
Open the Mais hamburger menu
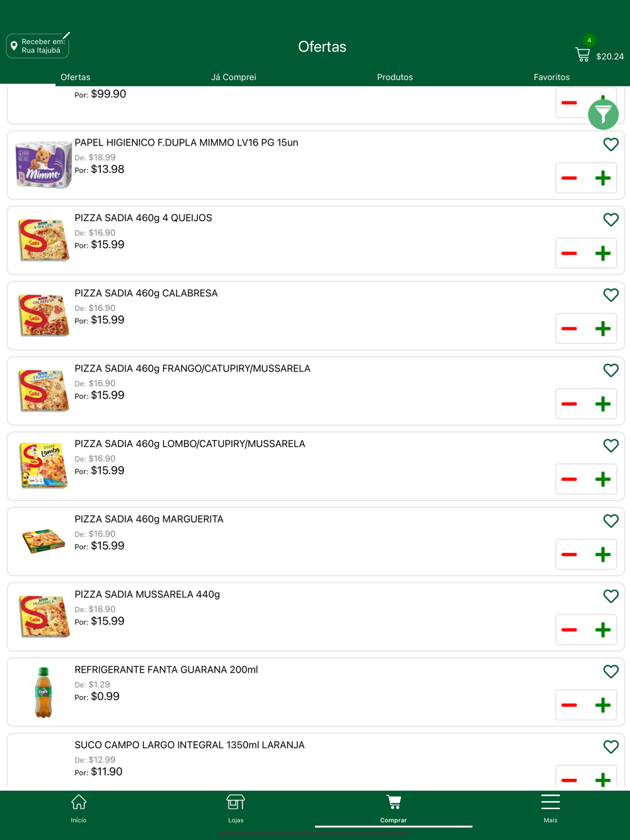551,809
